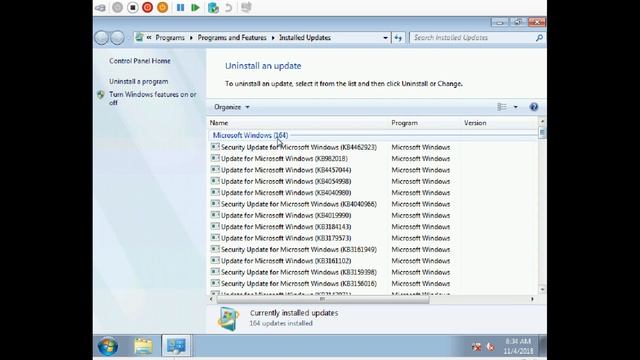Viewport: 640px width, 360px height.
Task: Open the Control Panel Home link
Action: [x=140, y=61]
